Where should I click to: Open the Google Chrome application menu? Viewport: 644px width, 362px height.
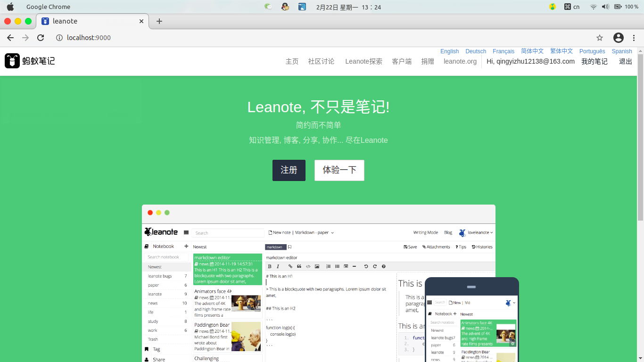click(48, 7)
